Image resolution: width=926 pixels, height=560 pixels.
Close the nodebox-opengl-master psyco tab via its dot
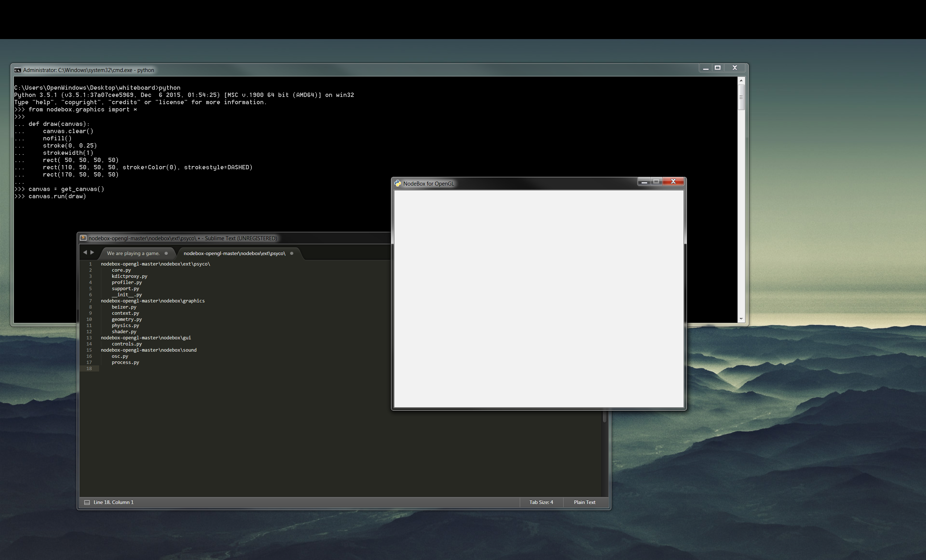coord(292,253)
